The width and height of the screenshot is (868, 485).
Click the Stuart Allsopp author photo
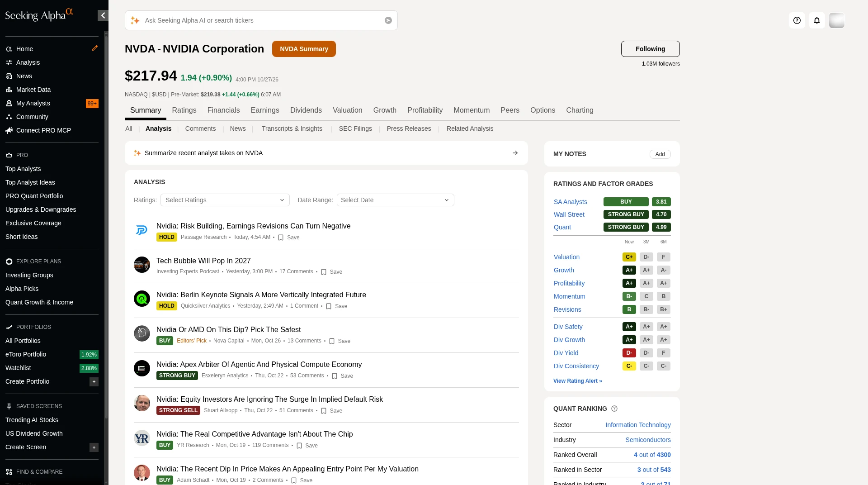(142, 403)
